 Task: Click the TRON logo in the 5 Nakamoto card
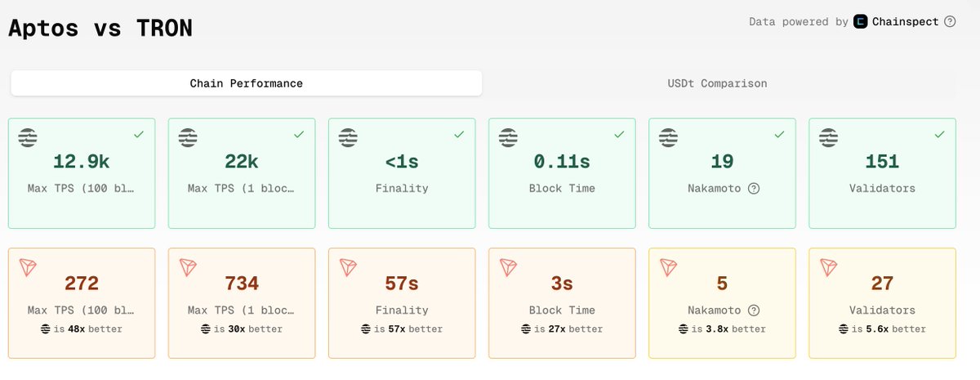coord(669,267)
